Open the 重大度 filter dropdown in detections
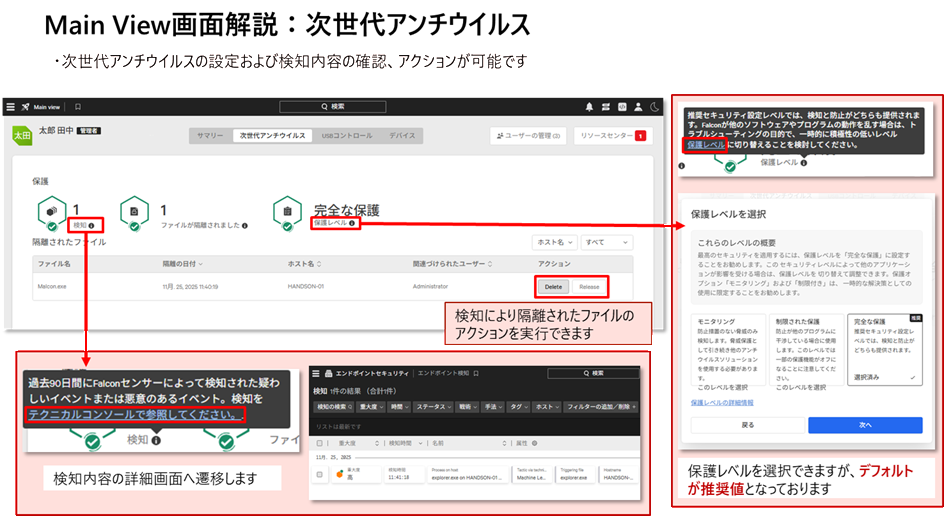This screenshot has width=944, height=516. [x=371, y=407]
